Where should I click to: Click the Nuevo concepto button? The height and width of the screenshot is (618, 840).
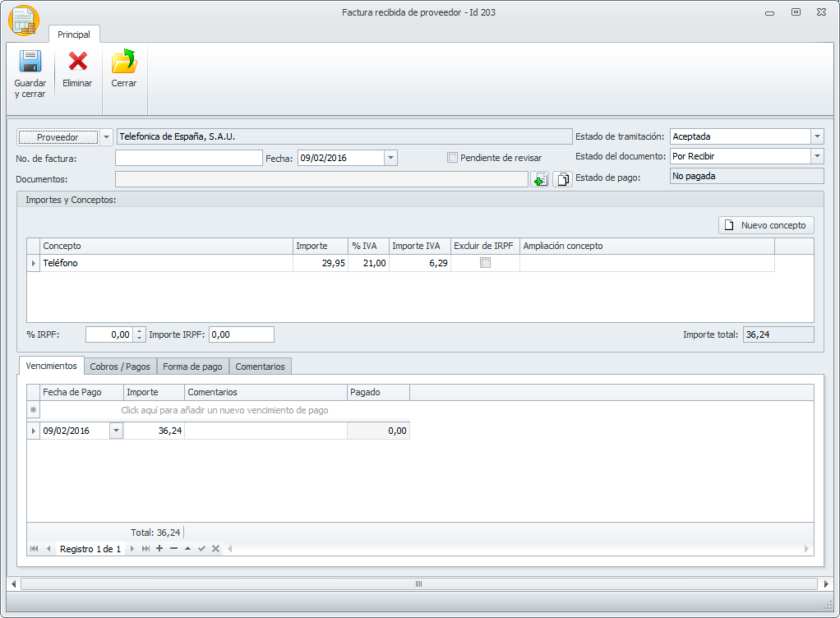[766, 225]
